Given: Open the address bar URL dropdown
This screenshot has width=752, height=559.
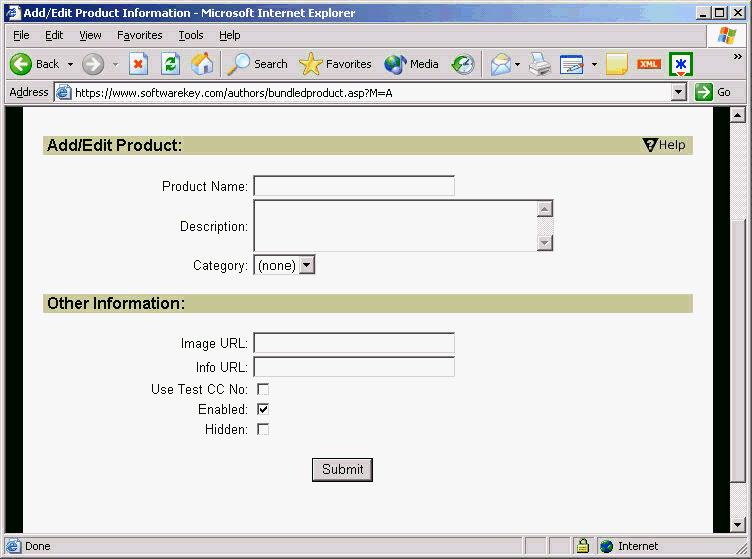Looking at the screenshot, I should 679,92.
